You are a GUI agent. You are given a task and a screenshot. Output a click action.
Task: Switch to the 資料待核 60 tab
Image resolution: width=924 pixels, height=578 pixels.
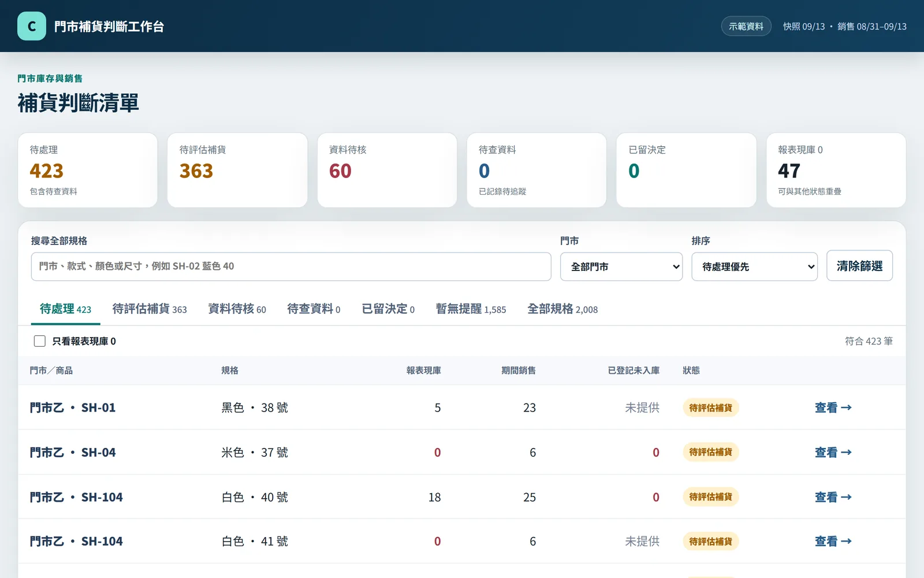(237, 309)
